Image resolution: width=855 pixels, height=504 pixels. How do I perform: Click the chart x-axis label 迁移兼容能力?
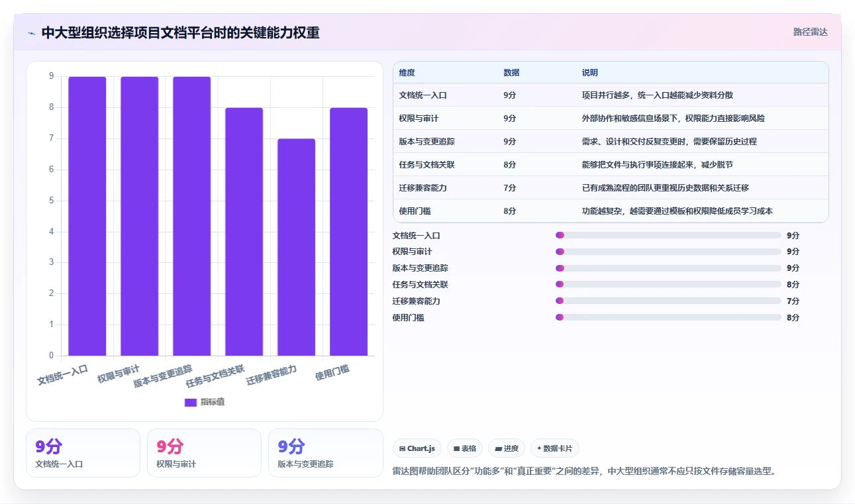pyautogui.click(x=272, y=376)
